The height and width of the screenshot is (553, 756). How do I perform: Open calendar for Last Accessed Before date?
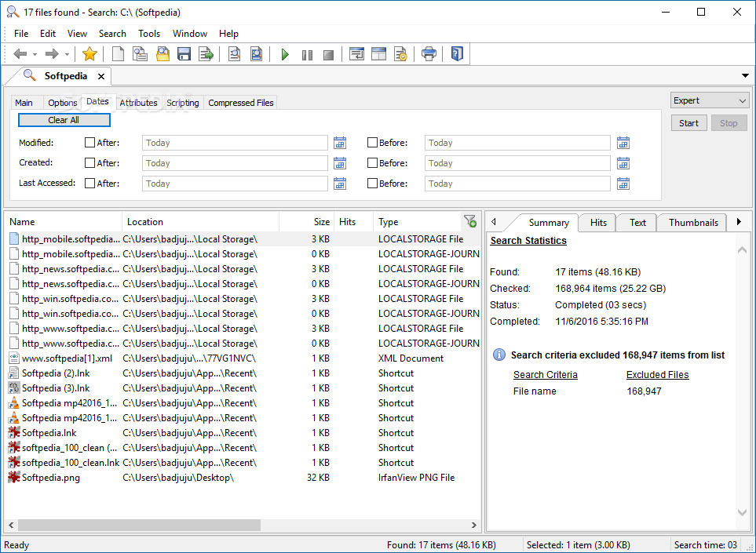(x=623, y=184)
